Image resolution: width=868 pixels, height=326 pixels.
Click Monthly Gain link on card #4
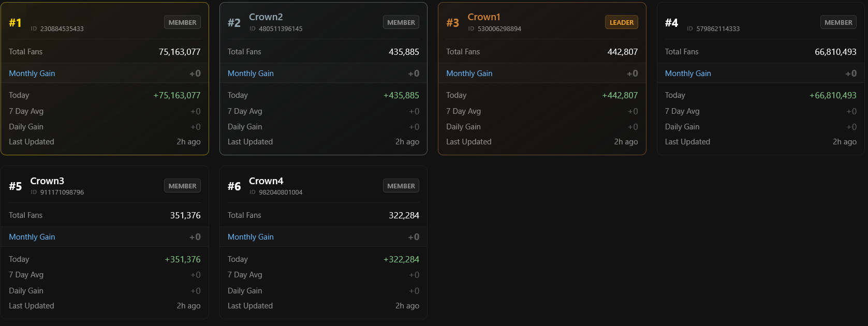click(x=688, y=73)
